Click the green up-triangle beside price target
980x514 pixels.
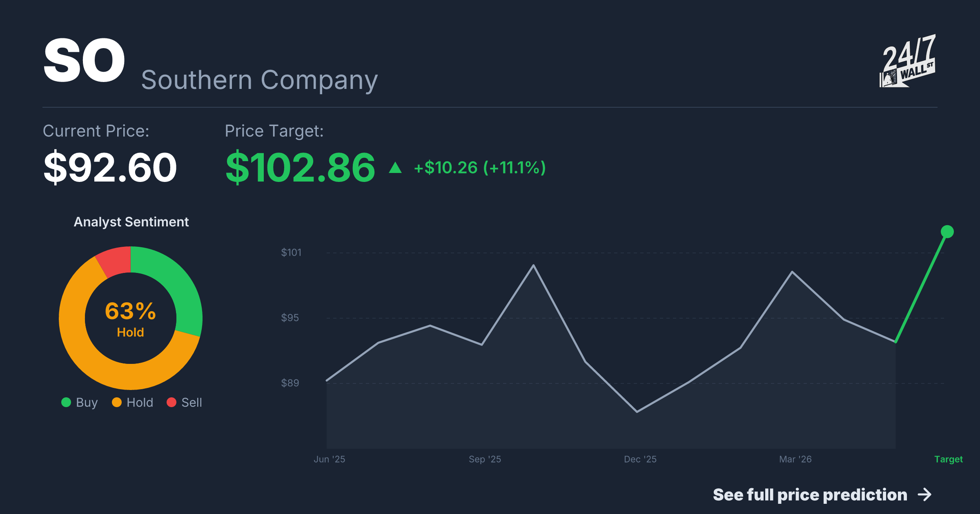click(395, 168)
